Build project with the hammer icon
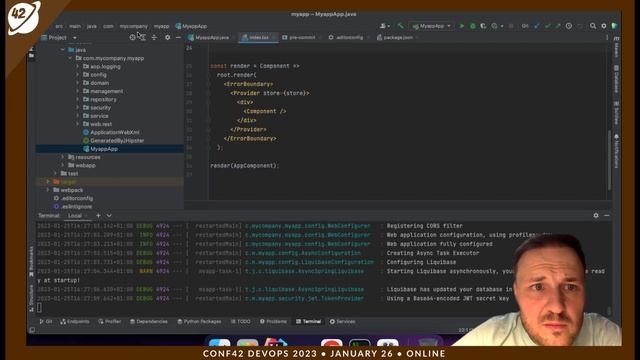 400,26
